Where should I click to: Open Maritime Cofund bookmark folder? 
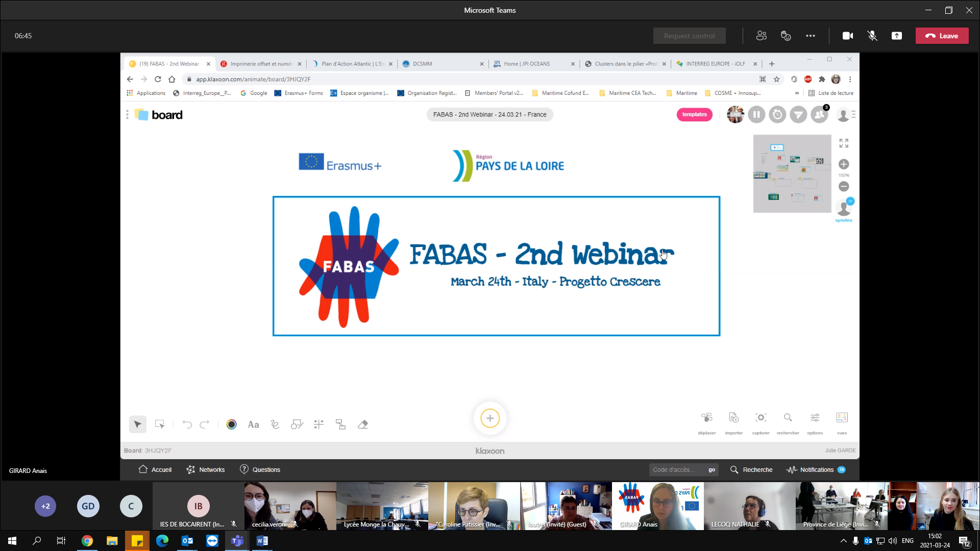pos(560,93)
